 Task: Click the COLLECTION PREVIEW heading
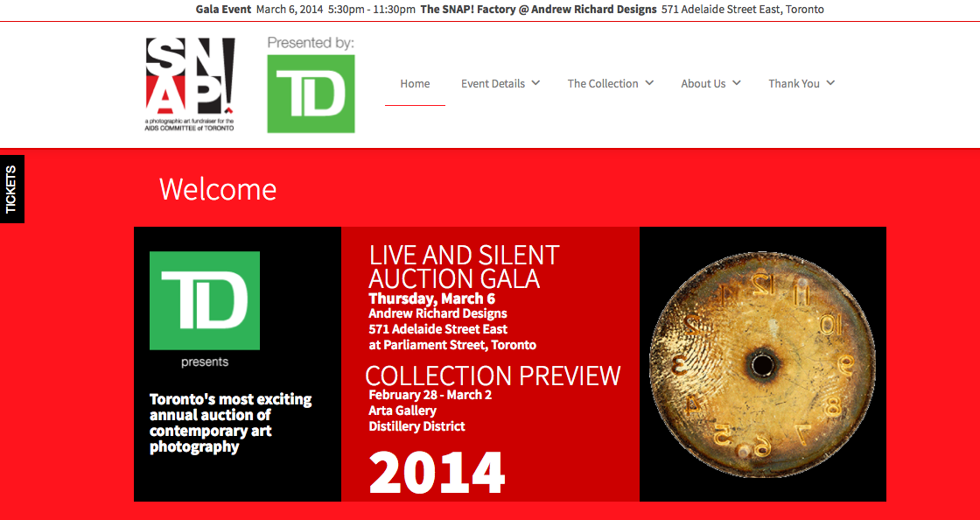tap(493, 376)
